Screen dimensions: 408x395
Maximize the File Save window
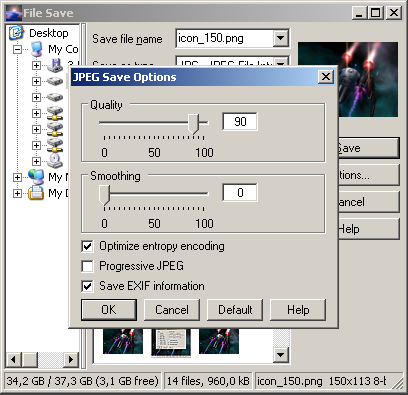point(375,13)
